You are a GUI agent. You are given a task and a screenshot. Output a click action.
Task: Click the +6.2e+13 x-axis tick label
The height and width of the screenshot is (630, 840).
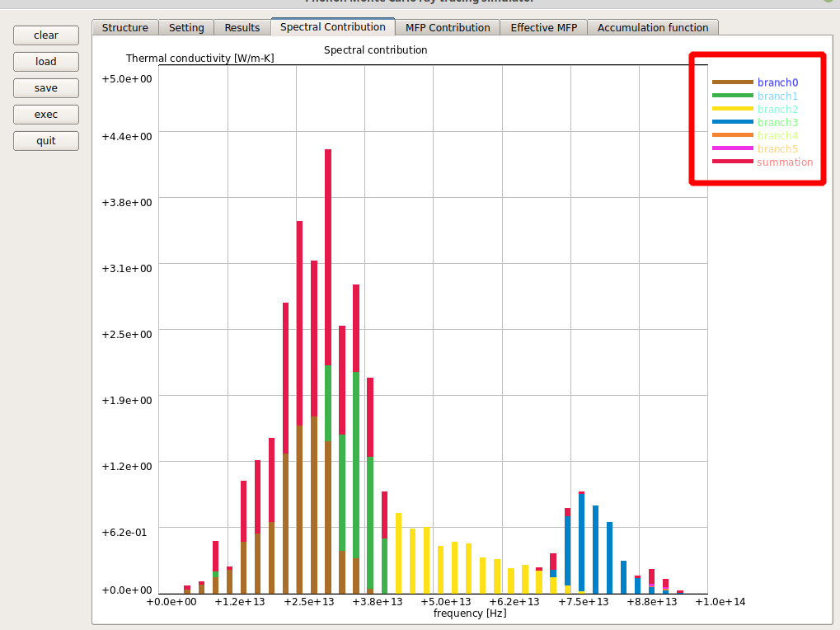(x=515, y=602)
